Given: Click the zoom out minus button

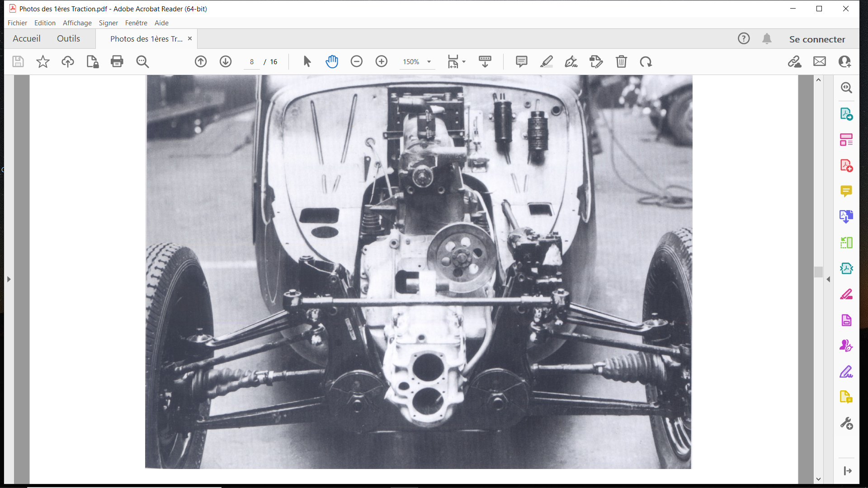Looking at the screenshot, I should [x=356, y=61].
